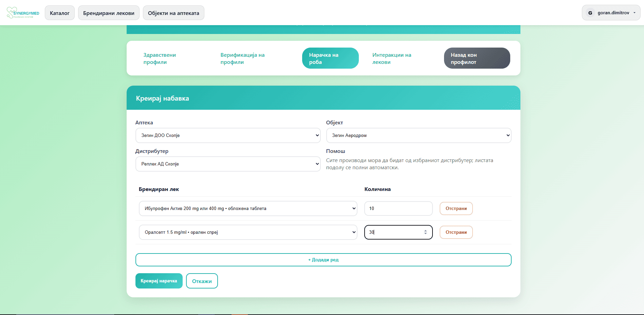Open the Аптека dropdown
Viewport: 644px width, 315px height.
point(228,135)
